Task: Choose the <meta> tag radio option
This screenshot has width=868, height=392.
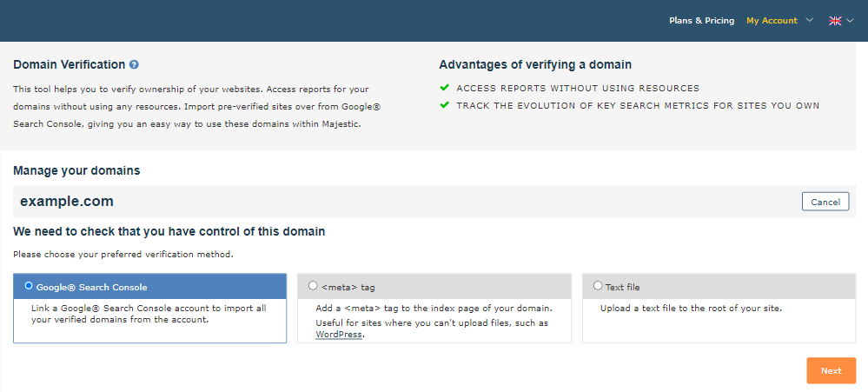Action: (x=313, y=285)
